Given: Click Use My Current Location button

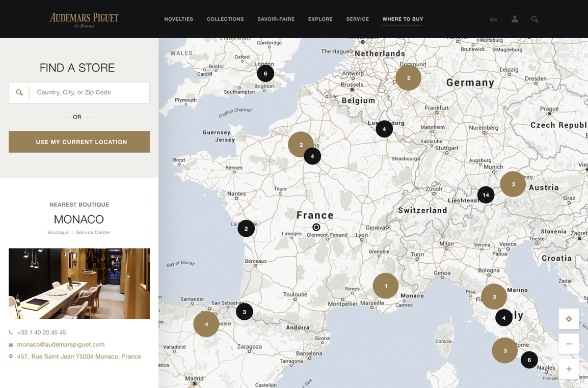Looking at the screenshot, I should point(79,142).
